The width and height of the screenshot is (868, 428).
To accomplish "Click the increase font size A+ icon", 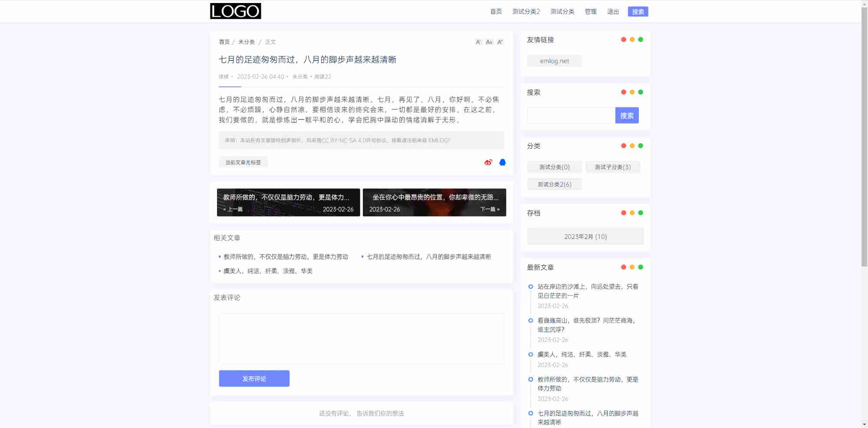I will tap(500, 42).
